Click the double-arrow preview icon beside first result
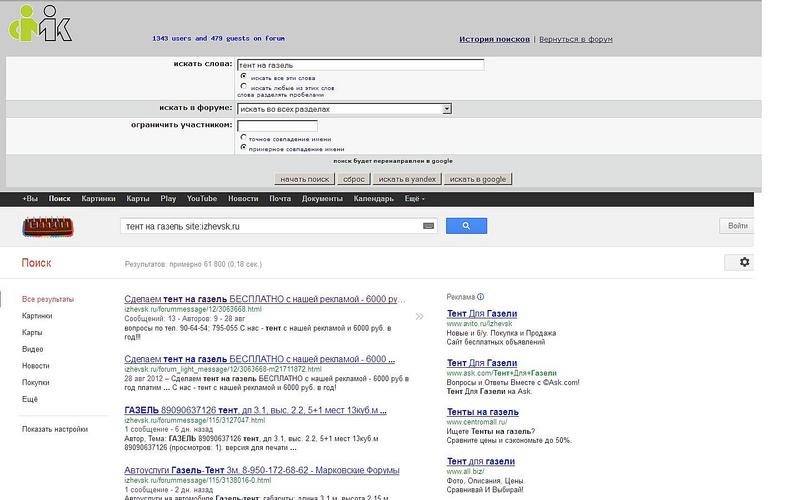Image resolution: width=800 pixels, height=500 pixels. 419,315
